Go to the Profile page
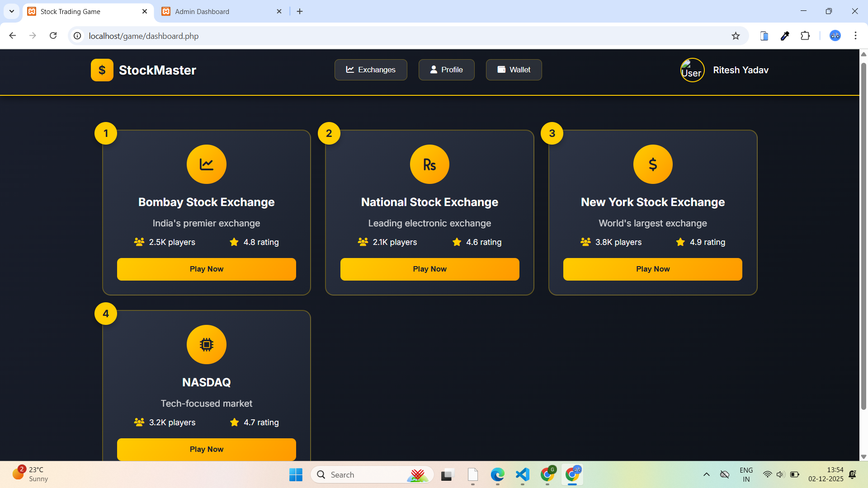Image resolution: width=868 pixels, height=488 pixels. pos(446,70)
